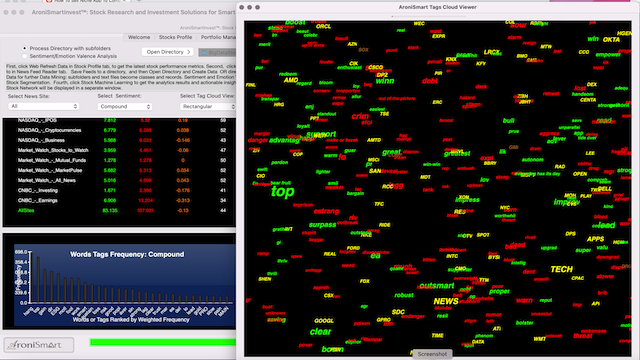The width and height of the screenshot is (640, 360).
Task: Click the CNBC Investing row
Action: tap(119, 190)
